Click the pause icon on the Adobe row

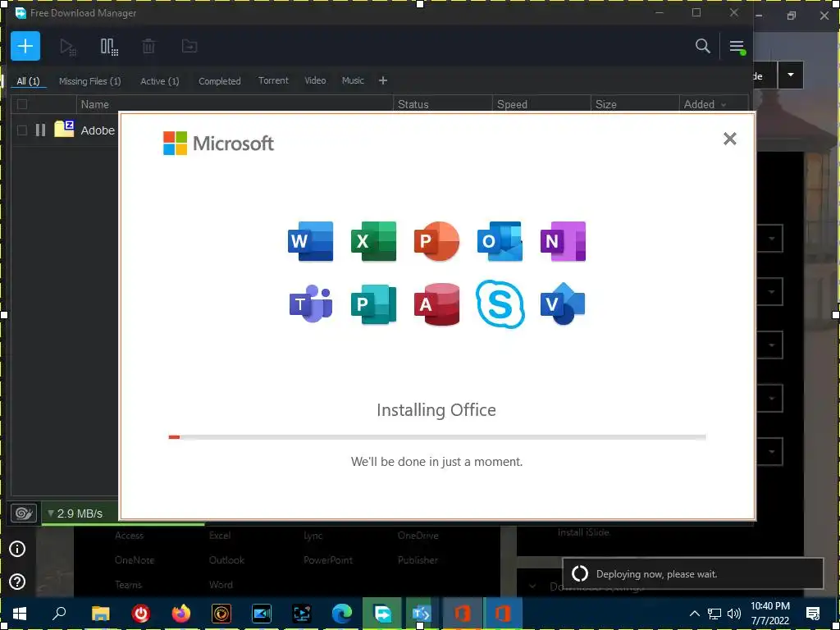[x=40, y=130]
